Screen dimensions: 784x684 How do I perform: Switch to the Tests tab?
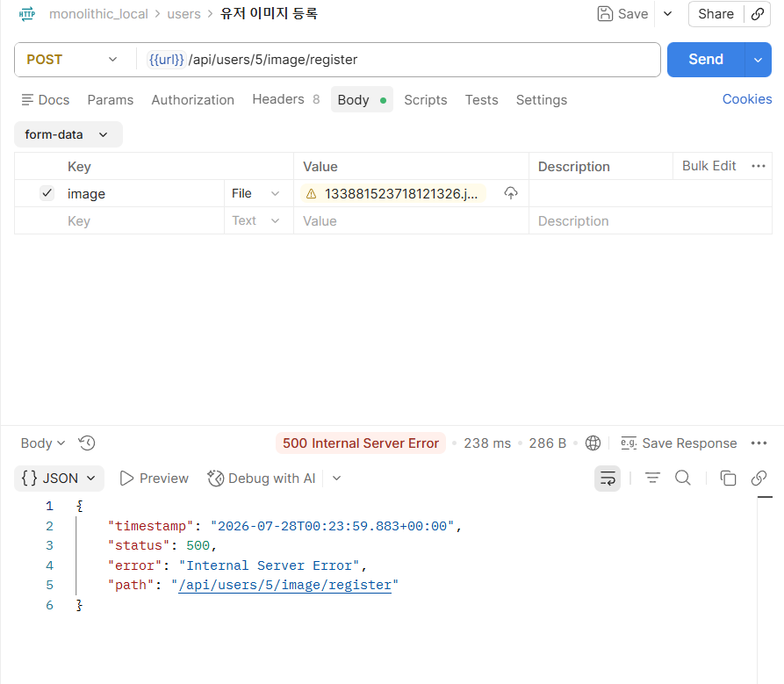481,100
